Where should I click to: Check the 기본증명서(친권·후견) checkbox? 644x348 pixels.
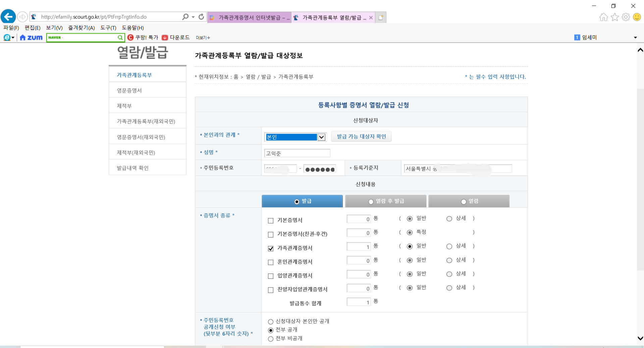(x=271, y=235)
